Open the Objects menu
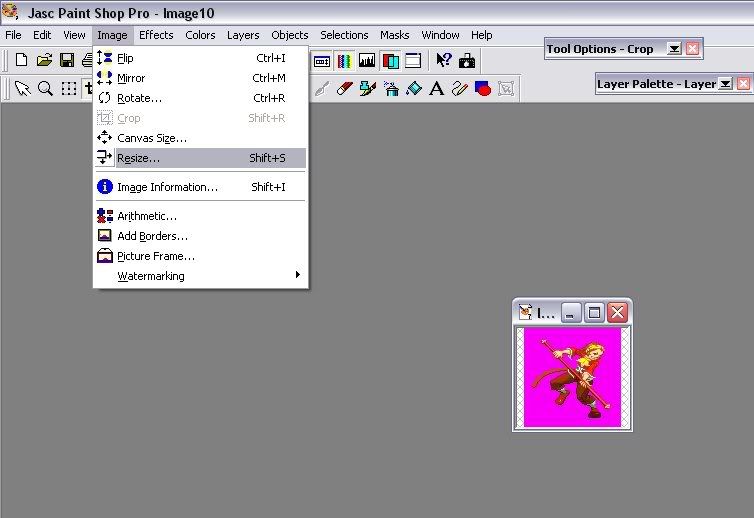Image resolution: width=754 pixels, height=518 pixels. click(289, 35)
